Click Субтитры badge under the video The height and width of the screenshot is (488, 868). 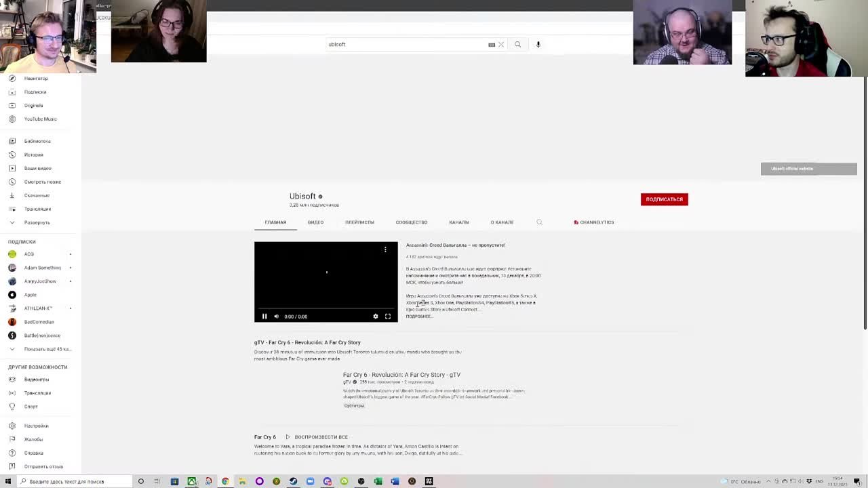pyautogui.click(x=354, y=406)
